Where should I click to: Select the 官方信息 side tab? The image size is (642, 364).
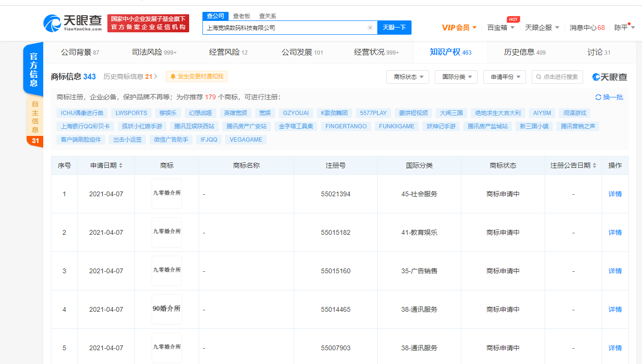[34, 69]
